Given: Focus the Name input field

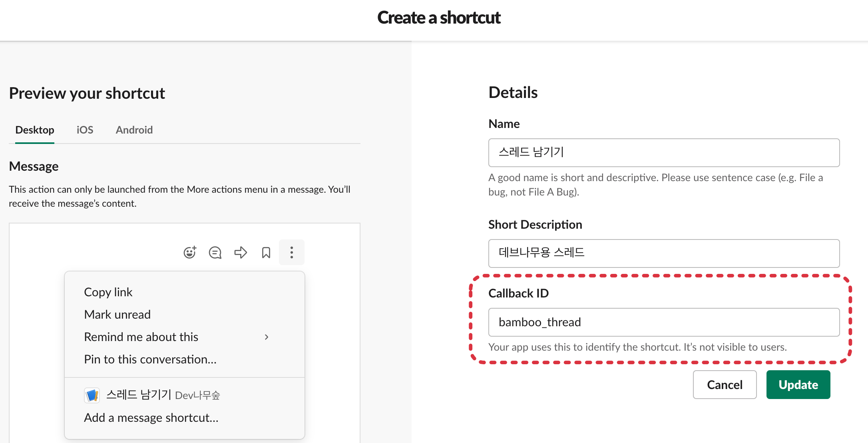Looking at the screenshot, I should coord(664,153).
